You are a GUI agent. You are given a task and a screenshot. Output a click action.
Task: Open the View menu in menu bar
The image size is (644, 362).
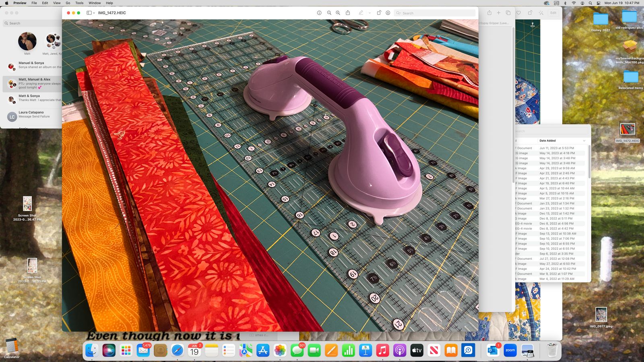point(57,3)
